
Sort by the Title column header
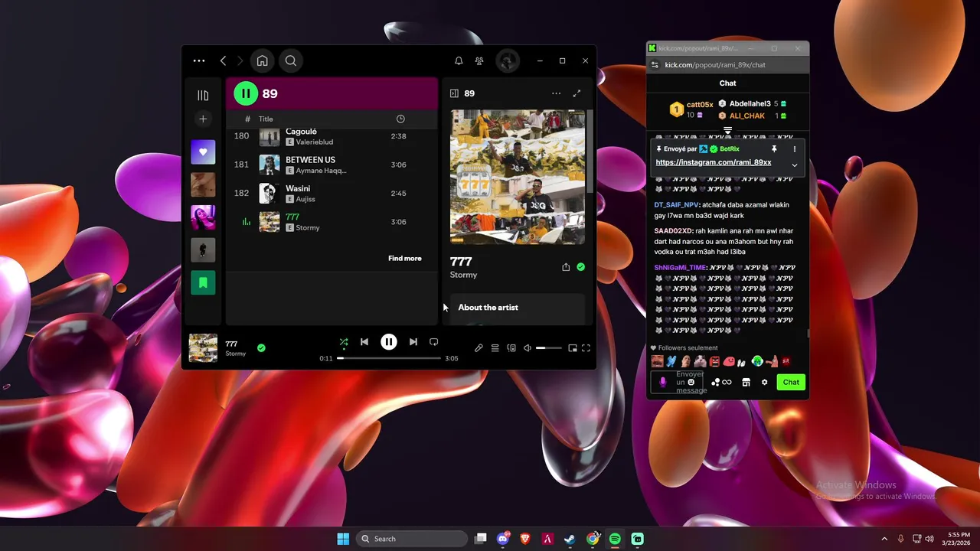click(x=266, y=119)
